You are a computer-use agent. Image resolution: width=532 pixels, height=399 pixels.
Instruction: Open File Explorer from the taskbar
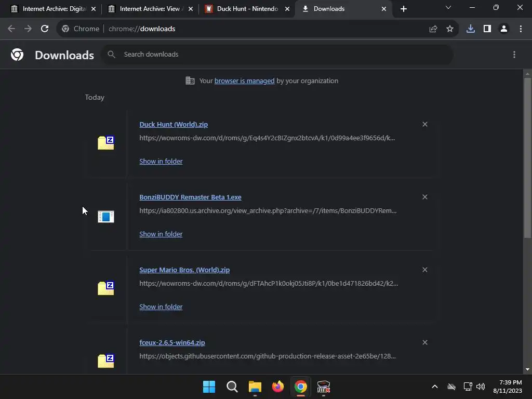(255, 387)
